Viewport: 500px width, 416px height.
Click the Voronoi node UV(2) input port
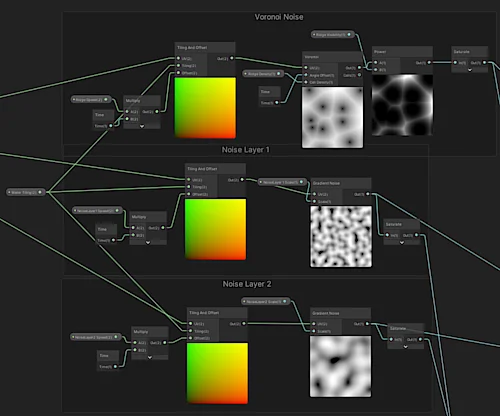[306, 68]
